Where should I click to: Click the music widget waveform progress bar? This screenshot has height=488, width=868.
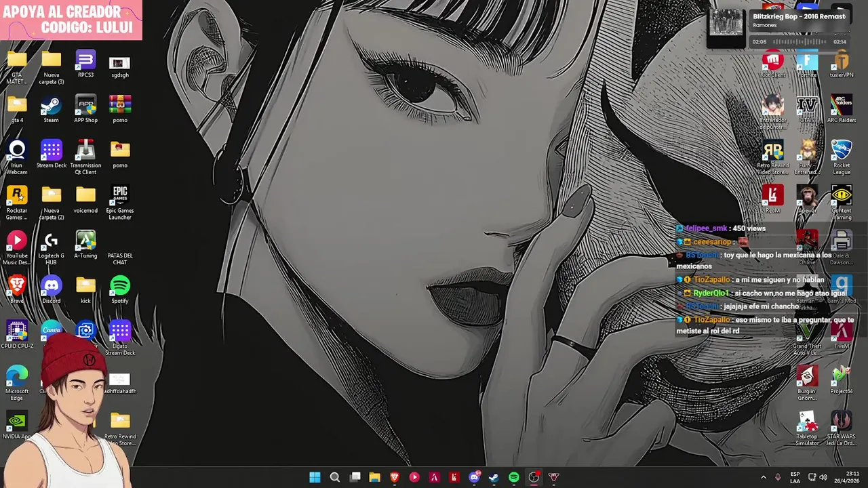[x=801, y=42]
